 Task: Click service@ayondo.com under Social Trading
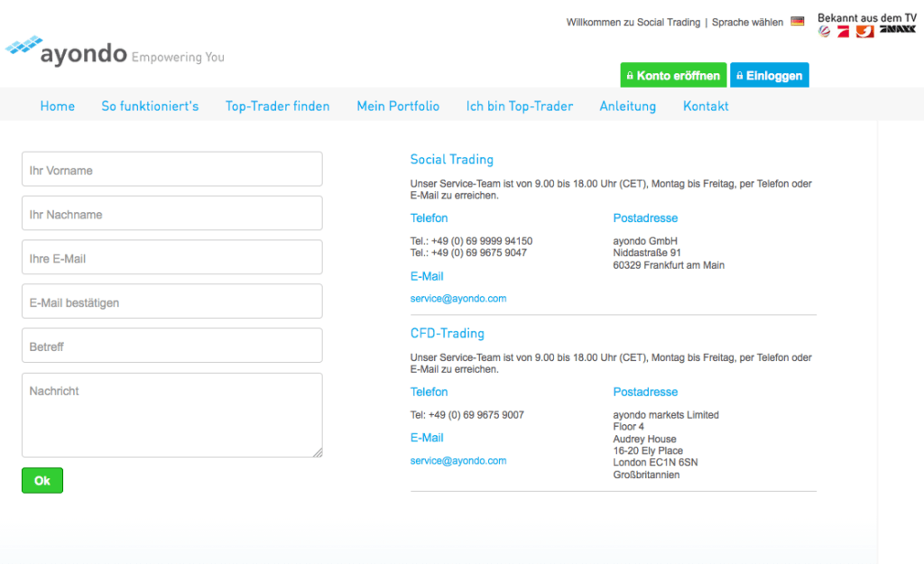pyautogui.click(x=457, y=299)
